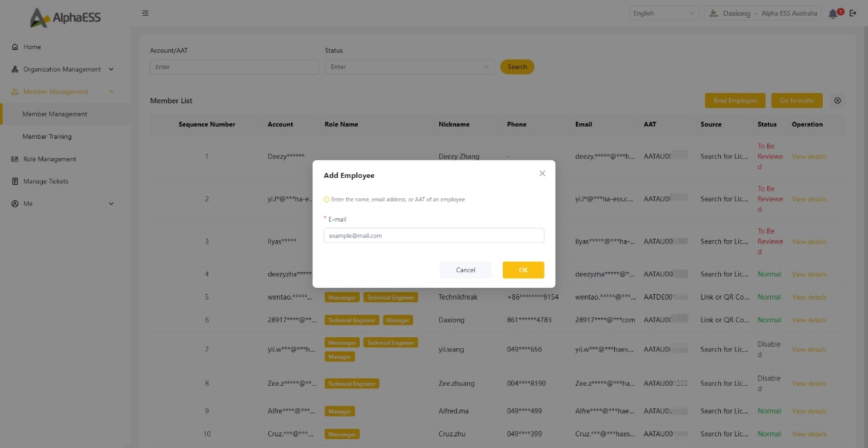Open the Status filter dropdown

(x=409, y=67)
